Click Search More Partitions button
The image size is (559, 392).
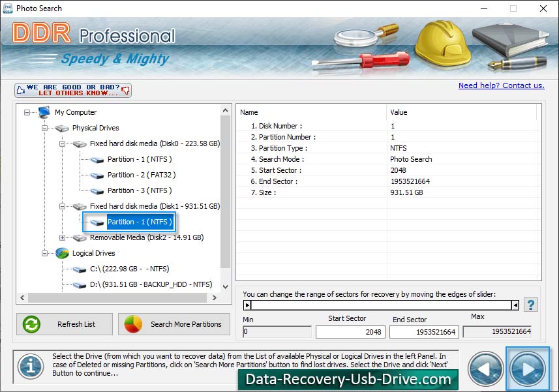174,324
